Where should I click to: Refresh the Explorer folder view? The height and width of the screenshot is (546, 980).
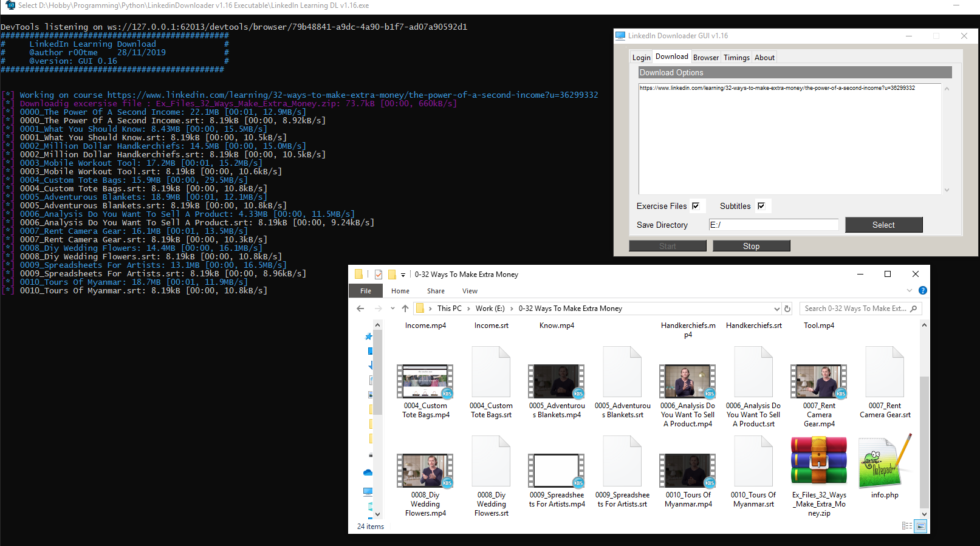[x=787, y=309]
